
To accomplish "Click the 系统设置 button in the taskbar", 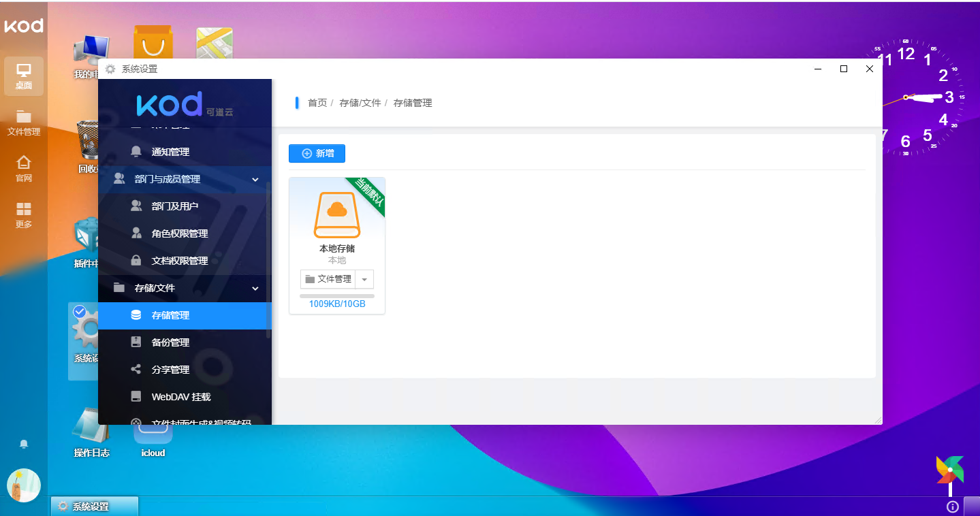I will tap(95, 506).
